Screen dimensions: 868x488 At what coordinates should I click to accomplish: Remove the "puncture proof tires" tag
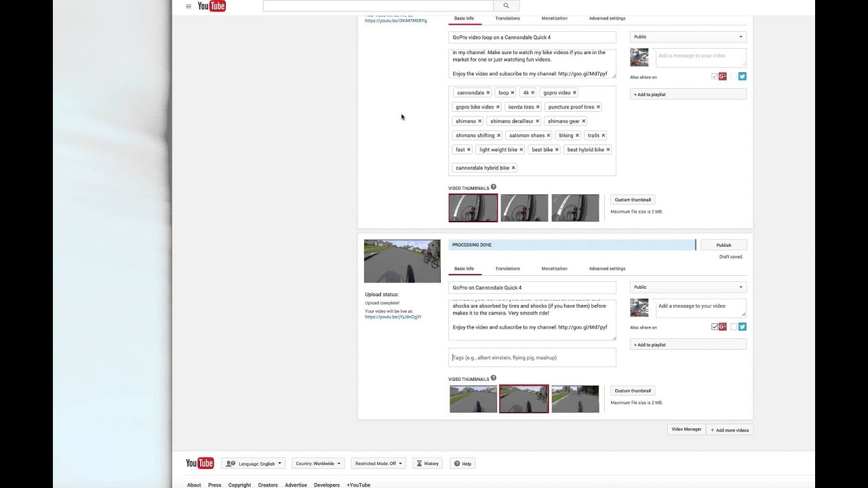point(598,107)
